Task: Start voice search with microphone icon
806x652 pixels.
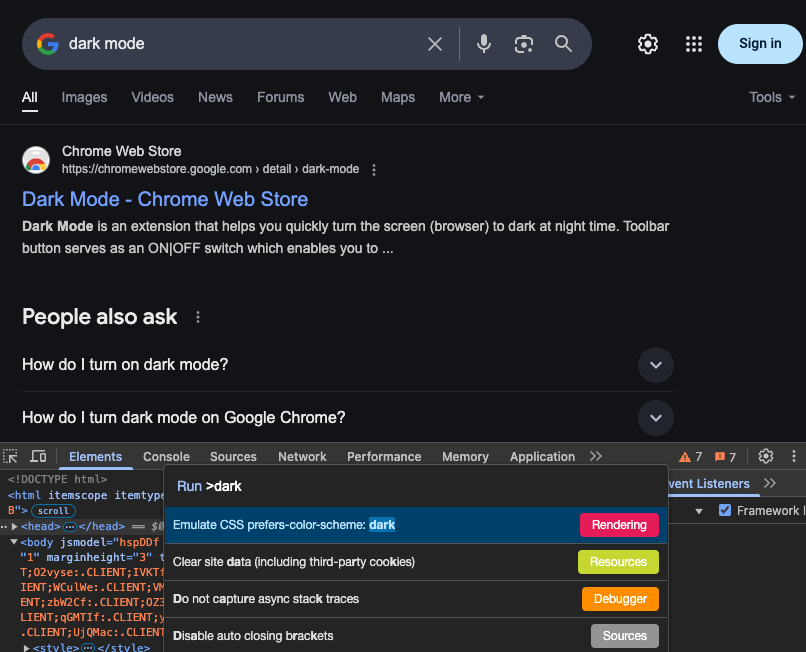Action: (483, 44)
